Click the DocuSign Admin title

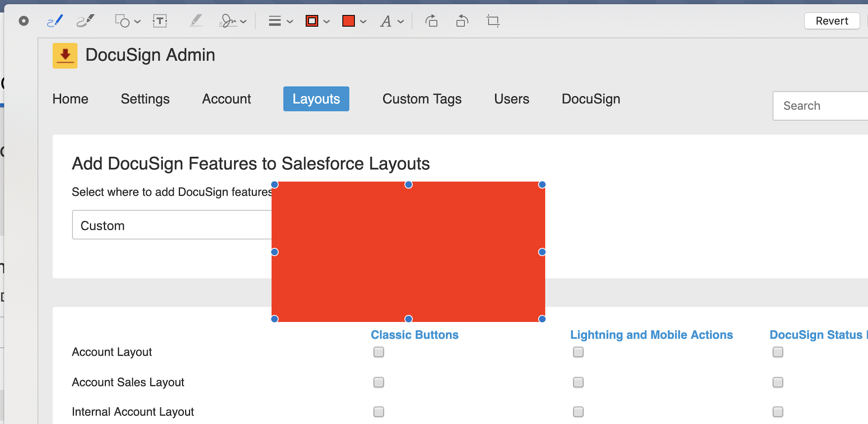click(x=150, y=55)
